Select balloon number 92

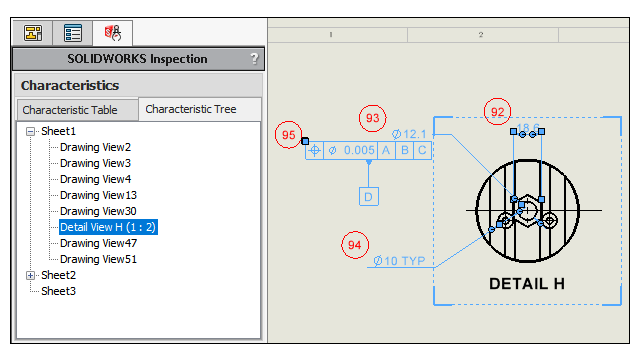(x=497, y=111)
